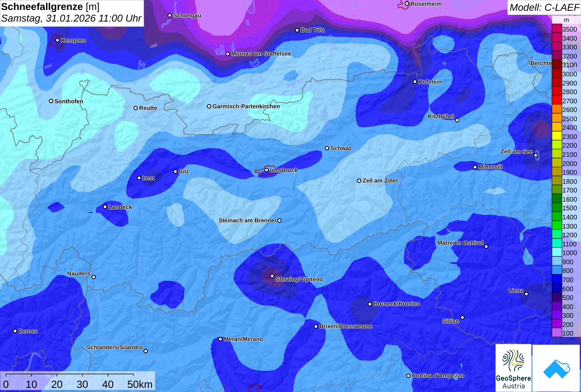Pick the Kufstein location marker
This screenshot has height=392, width=581.
415,82
